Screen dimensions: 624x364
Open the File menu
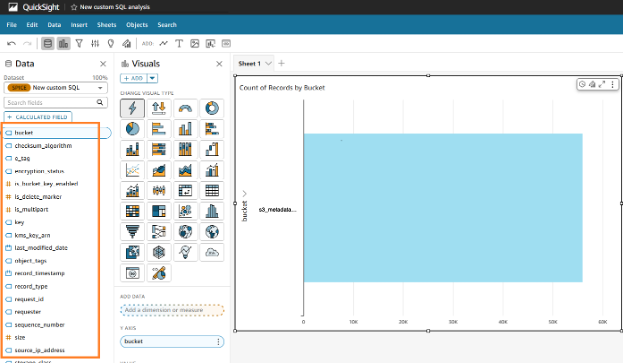click(x=12, y=25)
